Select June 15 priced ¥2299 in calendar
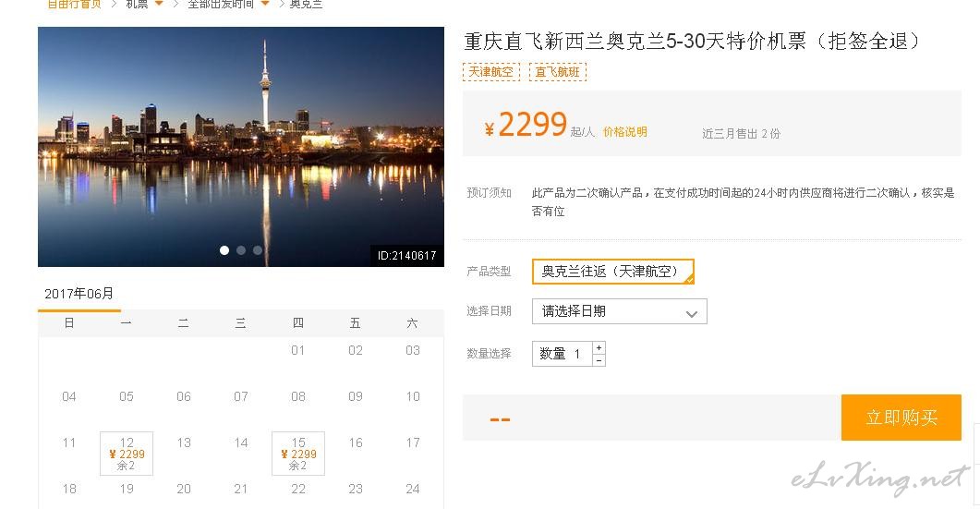The height and width of the screenshot is (509, 980). (298, 454)
